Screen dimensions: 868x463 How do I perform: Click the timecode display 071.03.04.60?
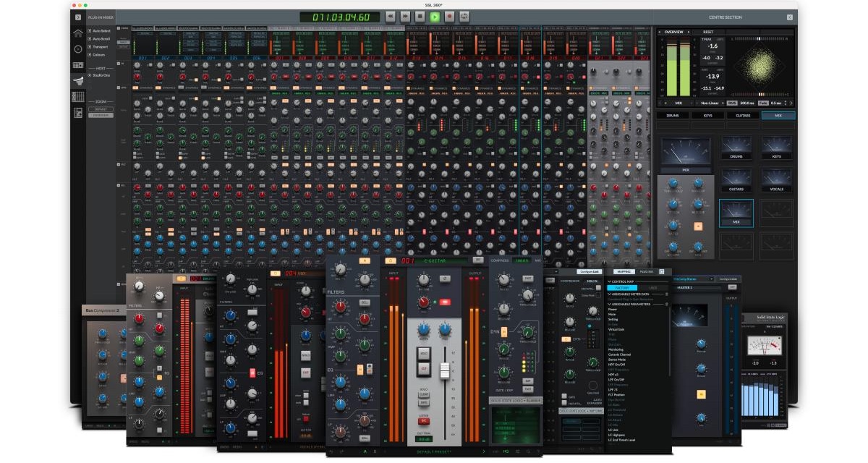coord(339,17)
